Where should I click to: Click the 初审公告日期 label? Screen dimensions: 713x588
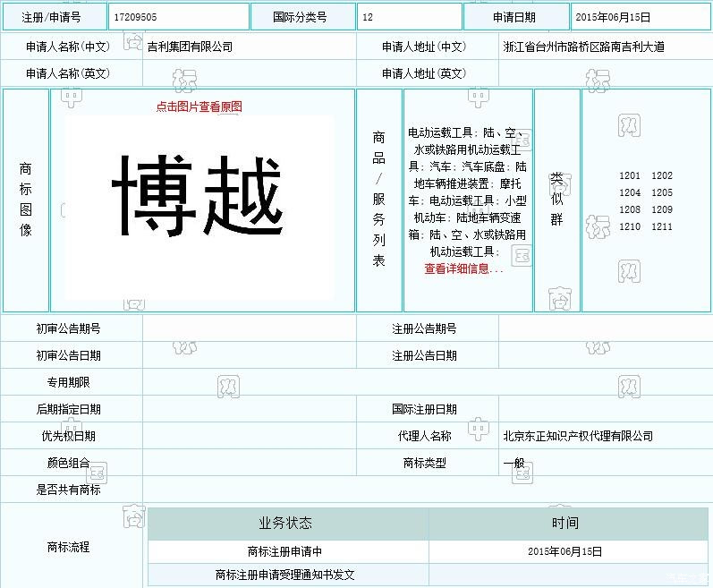click(x=68, y=355)
